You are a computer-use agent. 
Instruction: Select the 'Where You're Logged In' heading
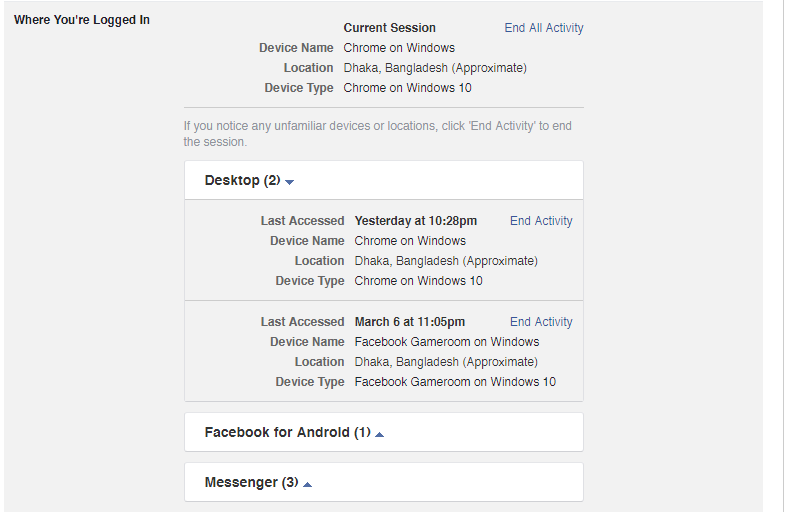[82, 20]
